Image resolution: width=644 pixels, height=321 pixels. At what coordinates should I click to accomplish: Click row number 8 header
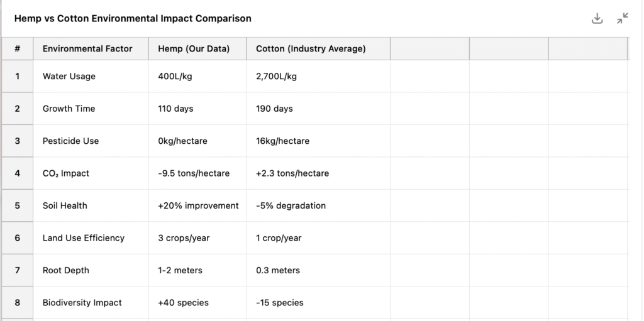[x=17, y=303]
